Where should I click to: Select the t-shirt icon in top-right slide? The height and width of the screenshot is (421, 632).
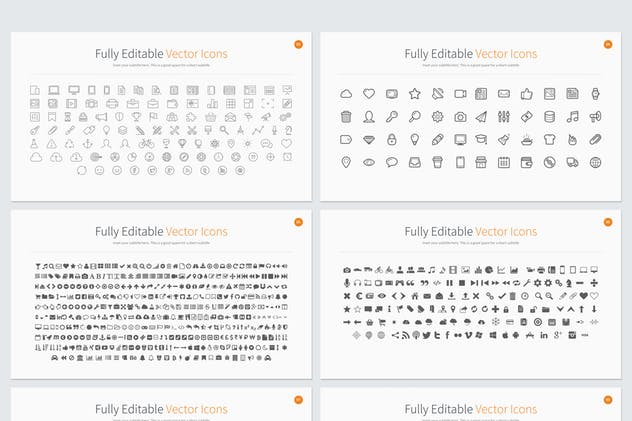(x=549, y=139)
